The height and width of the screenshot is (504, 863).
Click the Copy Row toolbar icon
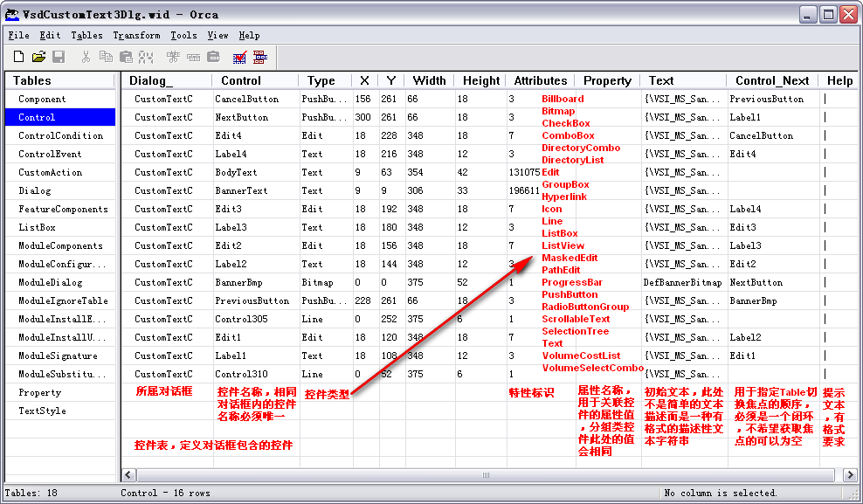click(x=193, y=57)
